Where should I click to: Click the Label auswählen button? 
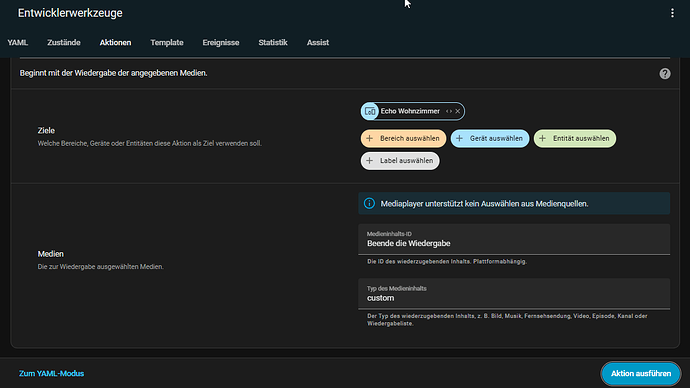point(400,161)
